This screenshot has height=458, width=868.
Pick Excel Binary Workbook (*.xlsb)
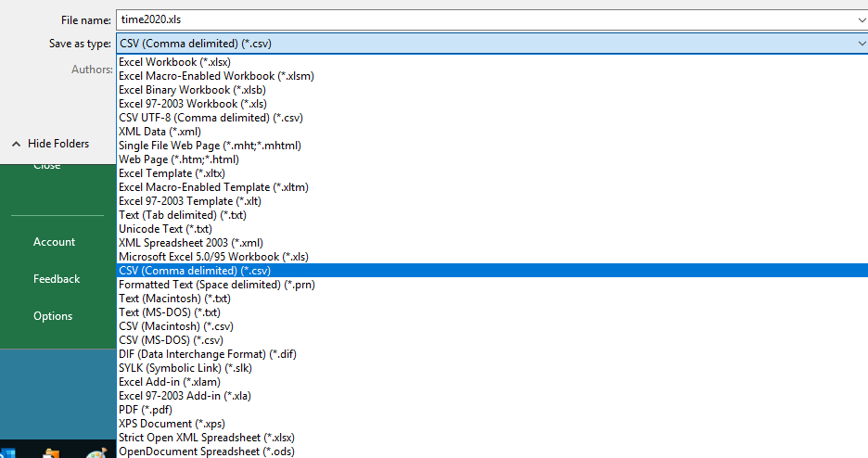pos(492,90)
